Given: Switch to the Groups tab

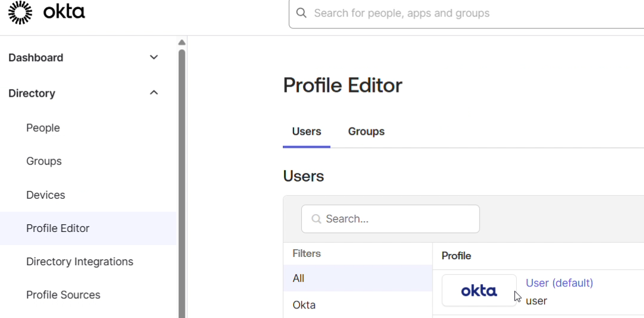Looking at the screenshot, I should click(x=367, y=131).
